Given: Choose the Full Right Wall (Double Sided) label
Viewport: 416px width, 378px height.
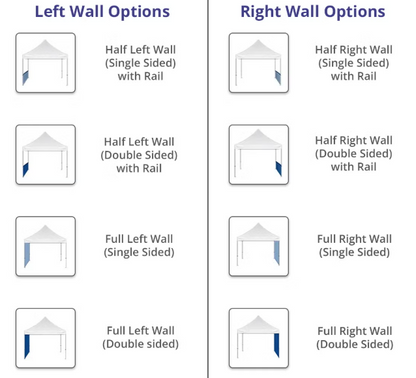Looking at the screenshot, I should (x=355, y=338).
